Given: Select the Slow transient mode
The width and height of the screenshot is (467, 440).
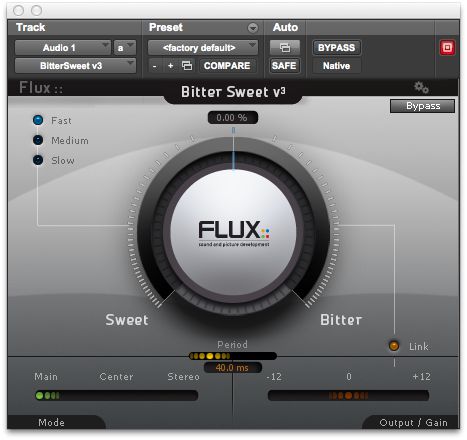Looking at the screenshot, I should [38, 160].
